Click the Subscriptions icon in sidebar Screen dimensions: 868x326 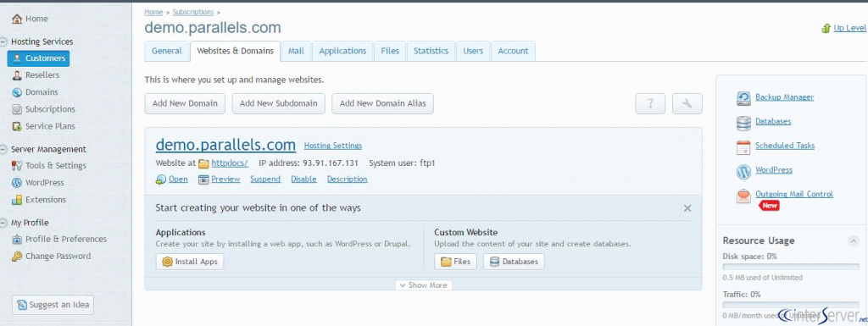click(17, 109)
